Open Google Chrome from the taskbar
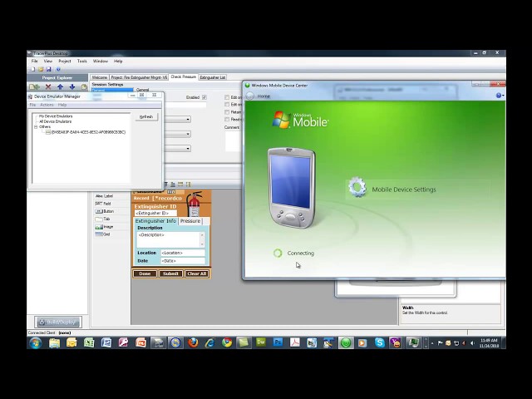Viewport: 532px width, 399px height. [227, 342]
